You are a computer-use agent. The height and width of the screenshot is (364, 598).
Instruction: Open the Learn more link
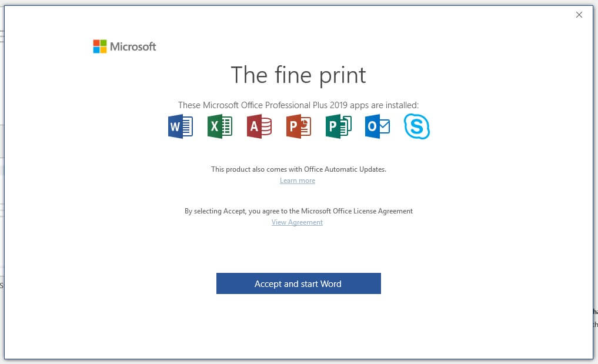pyautogui.click(x=298, y=181)
